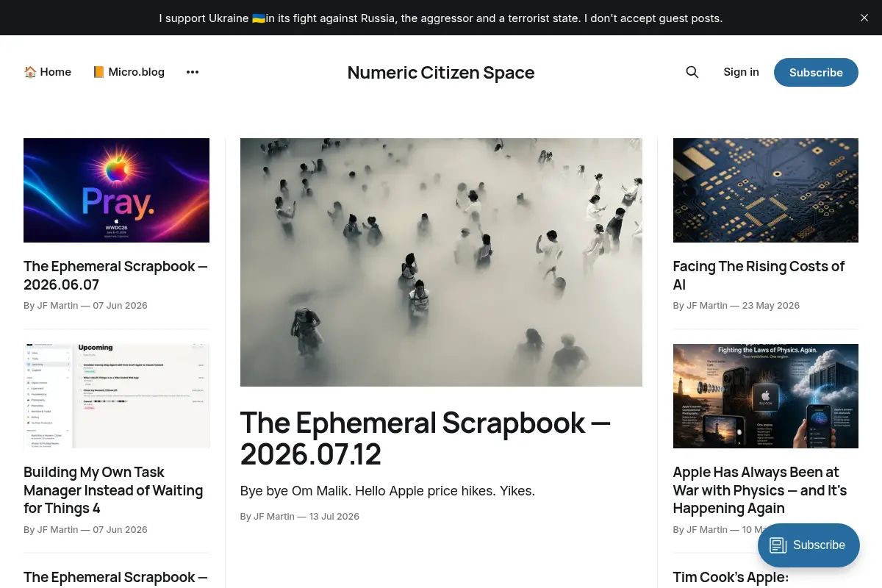
Task: Click the byline under Building My Own Task Manager
Action: pos(85,530)
